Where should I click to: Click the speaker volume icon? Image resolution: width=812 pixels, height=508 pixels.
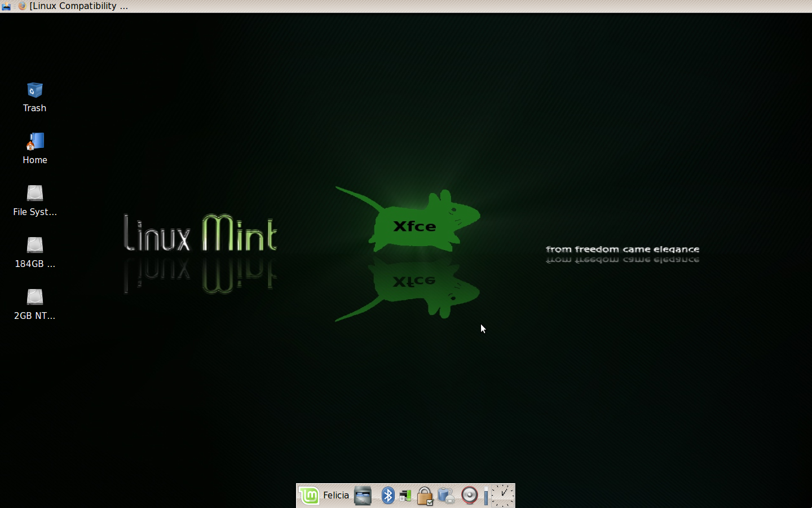[469, 496]
